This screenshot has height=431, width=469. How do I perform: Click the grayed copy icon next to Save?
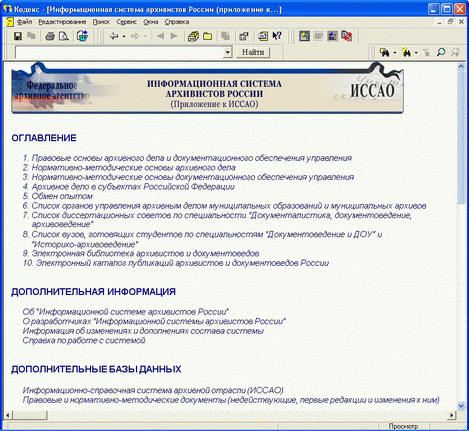click(31, 36)
